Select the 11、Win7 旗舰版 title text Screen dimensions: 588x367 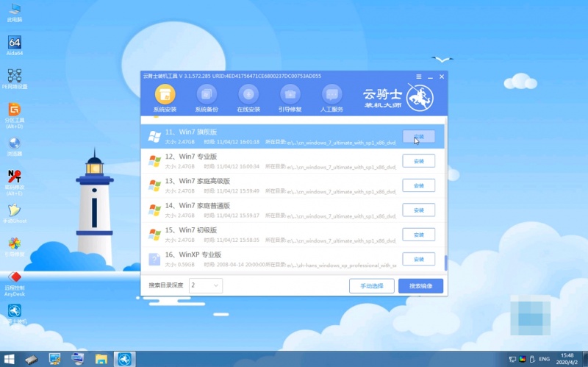pyautogui.click(x=191, y=132)
